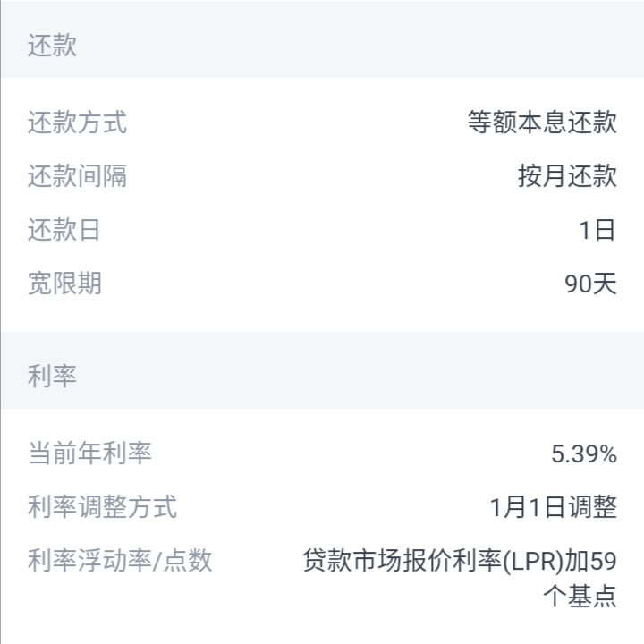This screenshot has height=644, width=644.
Task: Tap the 贷款市场报价利率(LPR)加59 text
Action: (x=460, y=561)
